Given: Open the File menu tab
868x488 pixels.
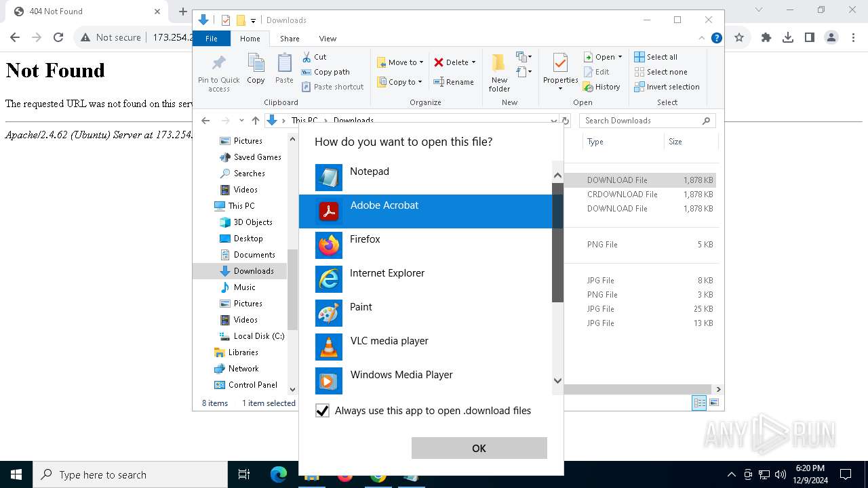Looking at the screenshot, I should tap(212, 39).
